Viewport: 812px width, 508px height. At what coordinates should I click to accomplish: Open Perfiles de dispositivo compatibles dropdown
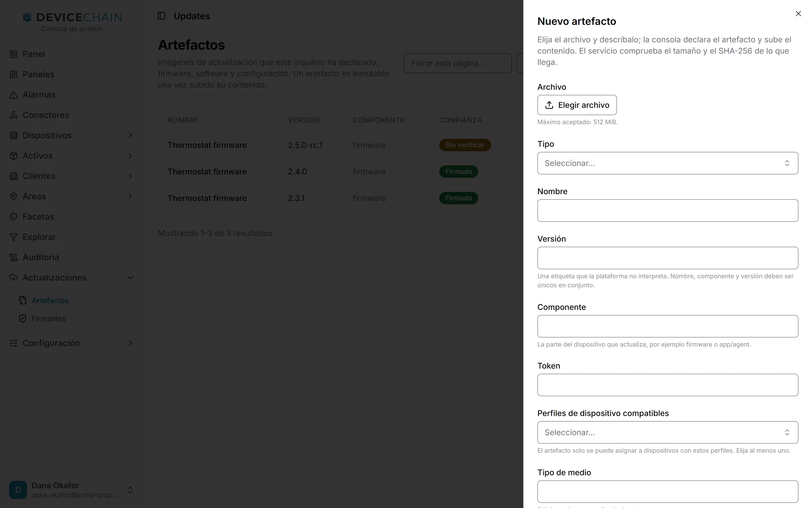tap(667, 432)
